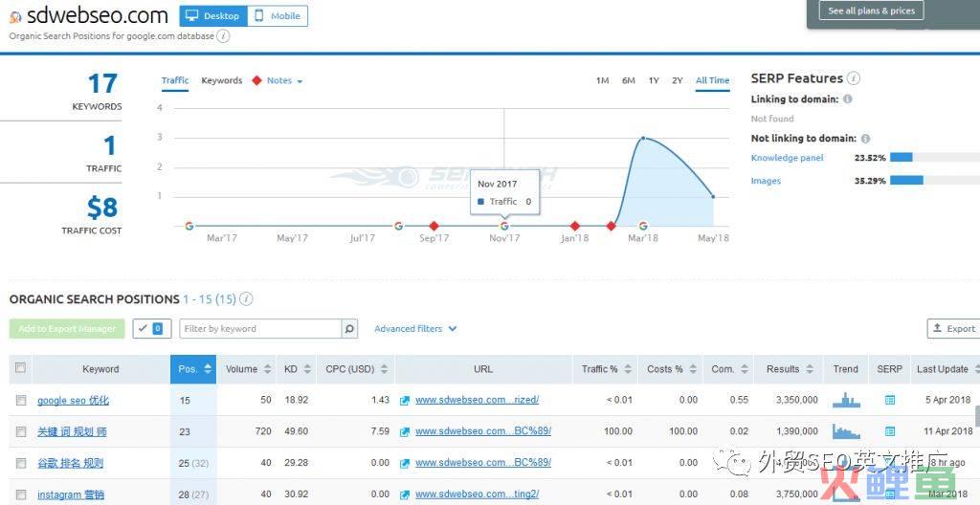Click info icon next to Linking to domain

848,99
